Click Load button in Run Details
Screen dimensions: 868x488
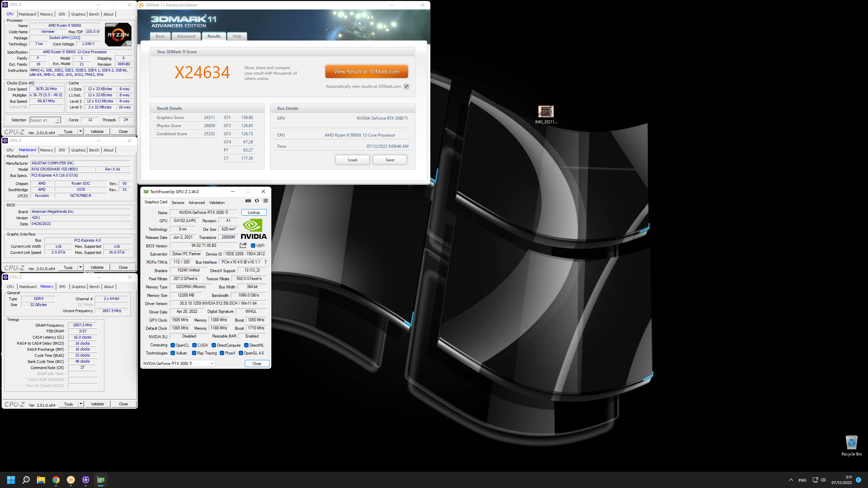click(x=352, y=160)
